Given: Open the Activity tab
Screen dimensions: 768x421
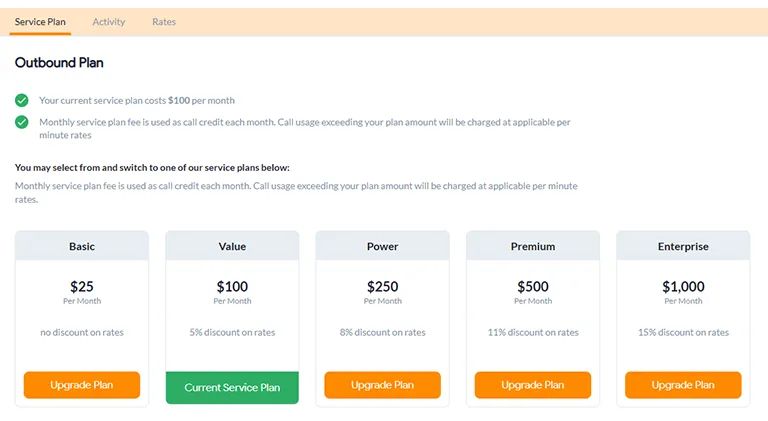Looking at the screenshot, I should (109, 21).
